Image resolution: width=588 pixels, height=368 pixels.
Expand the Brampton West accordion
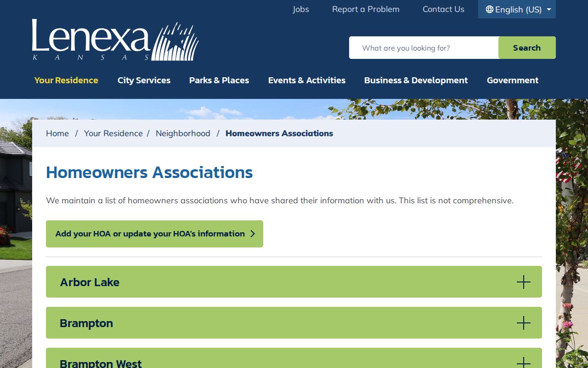(294, 358)
